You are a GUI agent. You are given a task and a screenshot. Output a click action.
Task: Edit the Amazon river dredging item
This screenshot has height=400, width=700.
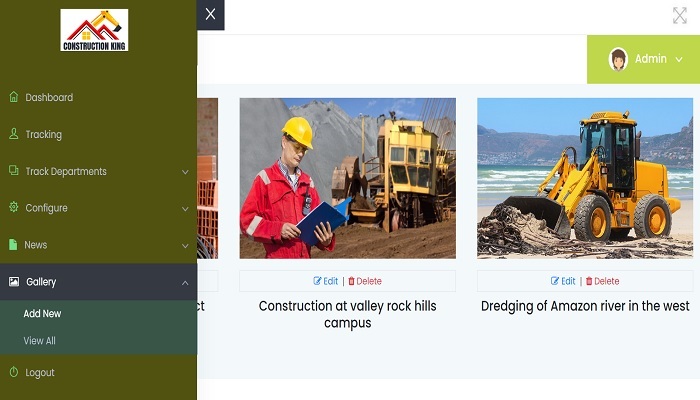click(563, 281)
